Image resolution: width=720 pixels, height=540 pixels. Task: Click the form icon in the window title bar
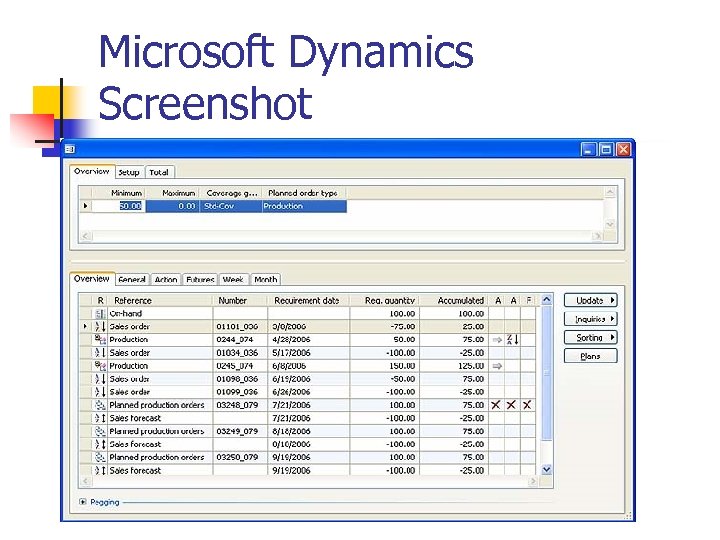(x=70, y=149)
